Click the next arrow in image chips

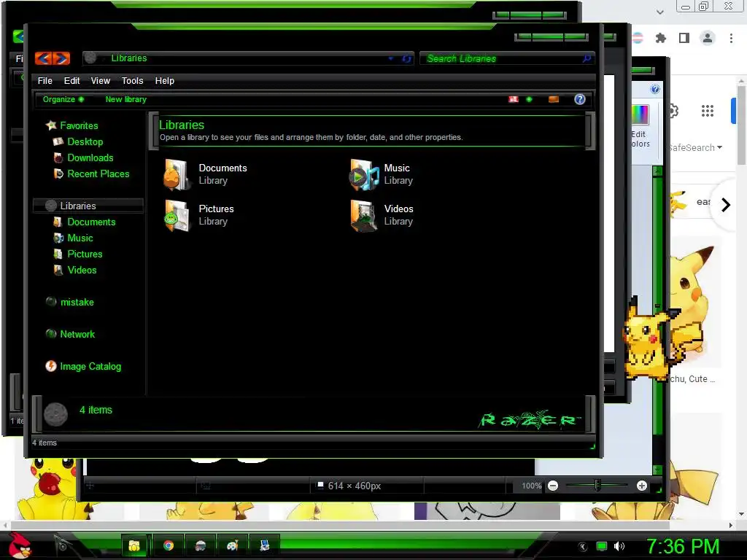(726, 205)
